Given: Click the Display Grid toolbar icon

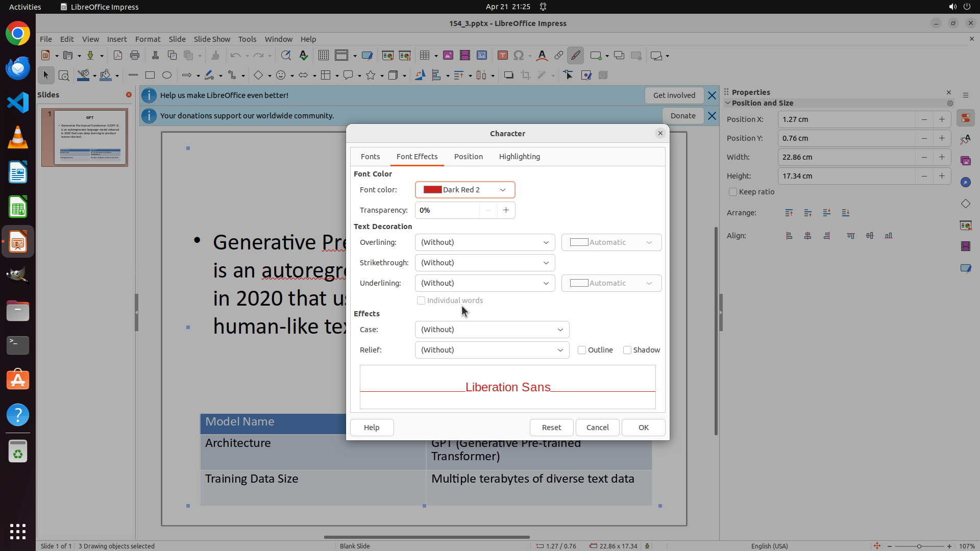Looking at the screenshot, I should [x=323, y=56].
